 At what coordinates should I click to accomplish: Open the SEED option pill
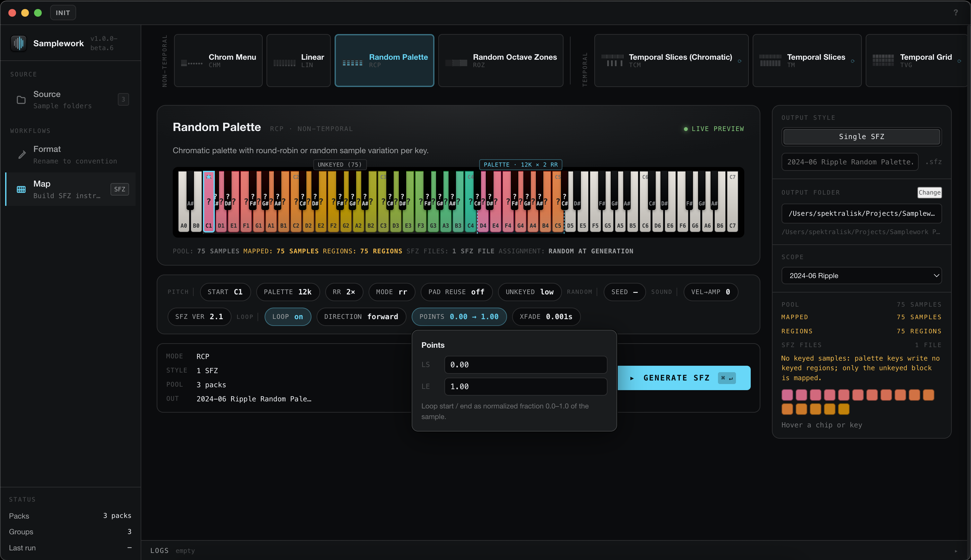tap(625, 292)
